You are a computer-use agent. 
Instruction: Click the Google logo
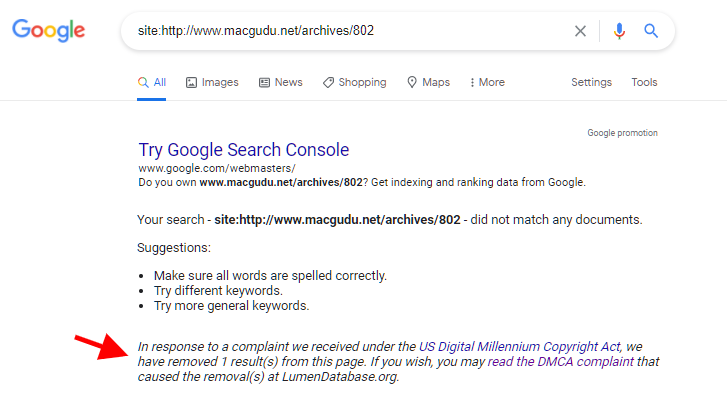(48, 30)
